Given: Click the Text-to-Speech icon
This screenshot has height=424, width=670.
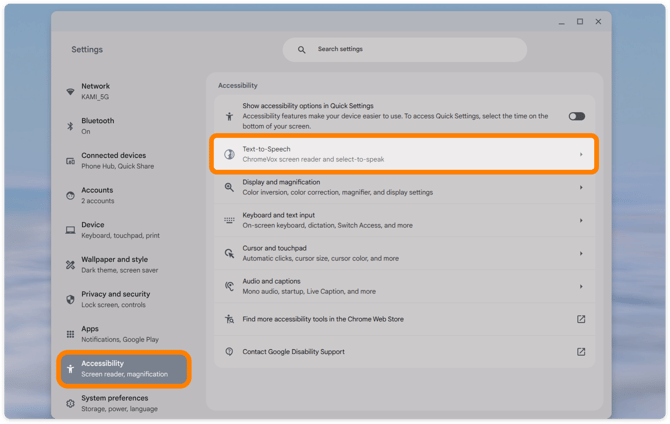Looking at the screenshot, I should tap(229, 154).
